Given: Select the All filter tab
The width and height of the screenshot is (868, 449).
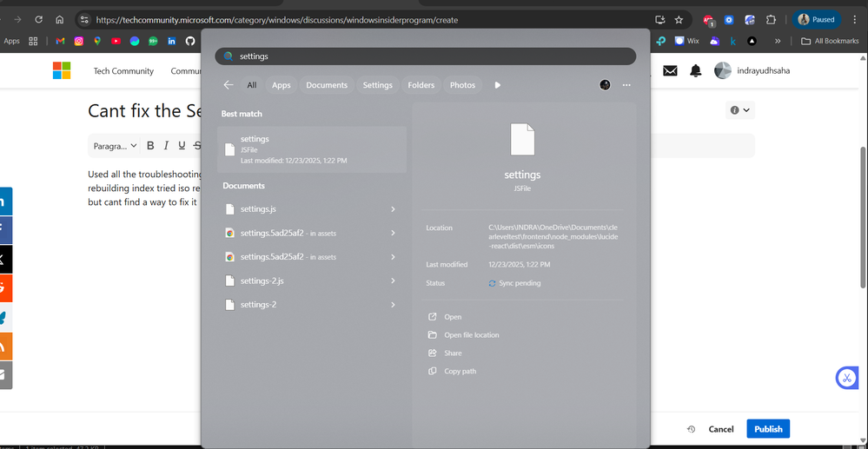Looking at the screenshot, I should (252, 85).
